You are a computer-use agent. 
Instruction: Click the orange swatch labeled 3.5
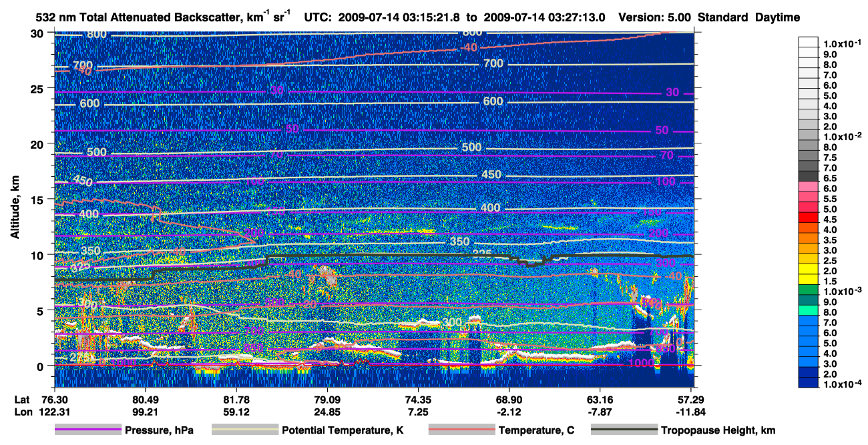[808, 239]
